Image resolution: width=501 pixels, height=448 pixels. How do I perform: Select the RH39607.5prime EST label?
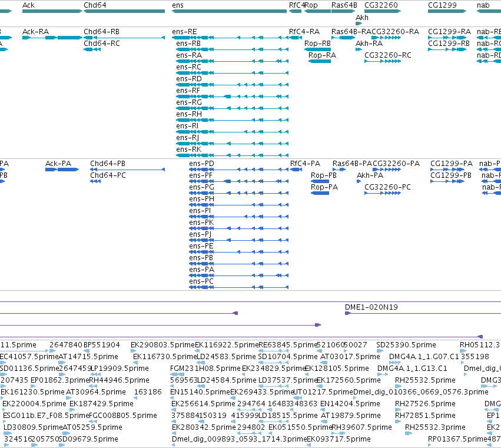click(x=361, y=427)
